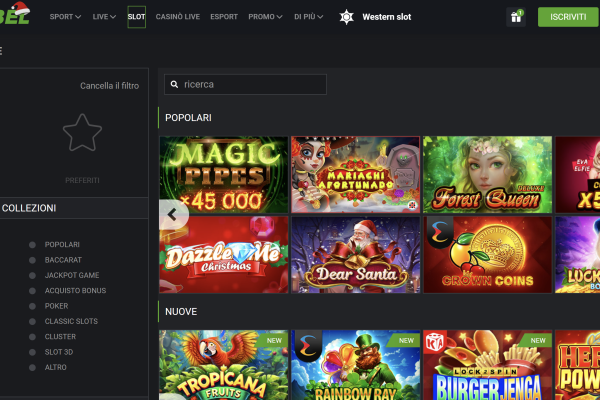Collapse the Collezioni section header
Image resolution: width=600 pixels, height=400 pixels.
(x=74, y=208)
